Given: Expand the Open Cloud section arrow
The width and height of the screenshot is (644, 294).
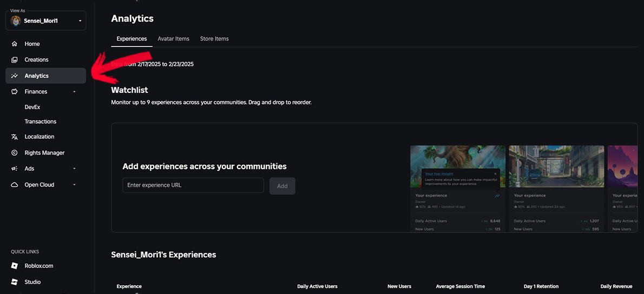Looking at the screenshot, I should [74, 185].
